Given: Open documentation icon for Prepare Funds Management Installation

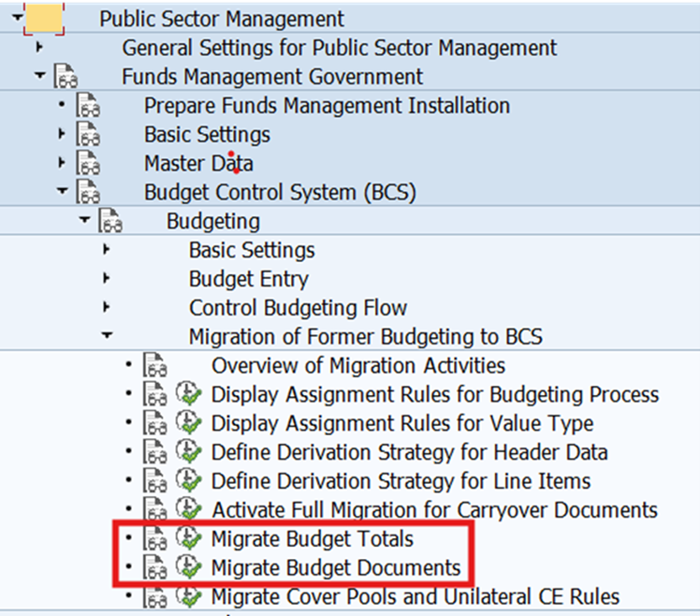Looking at the screenshot, I should point(86,106).
